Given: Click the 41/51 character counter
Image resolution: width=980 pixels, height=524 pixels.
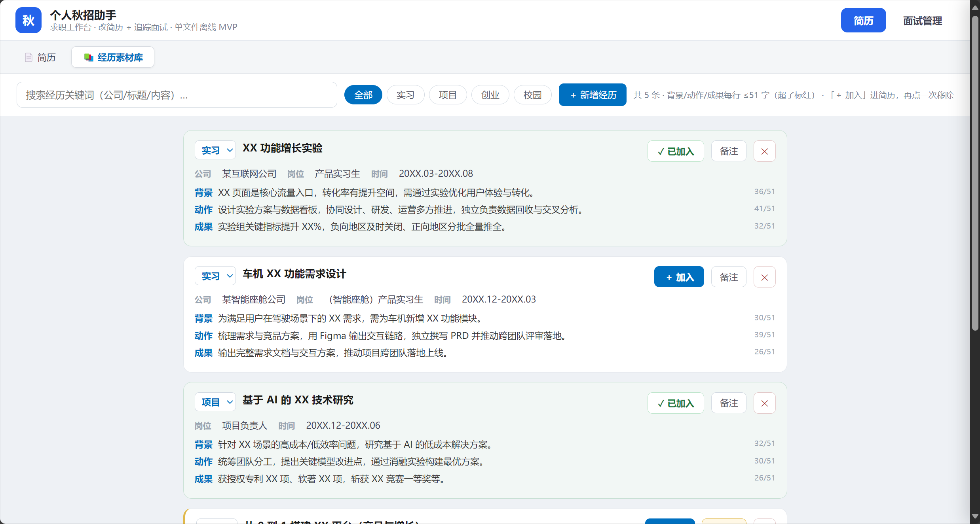Looking at the screenshot, I should coord(764,208).
